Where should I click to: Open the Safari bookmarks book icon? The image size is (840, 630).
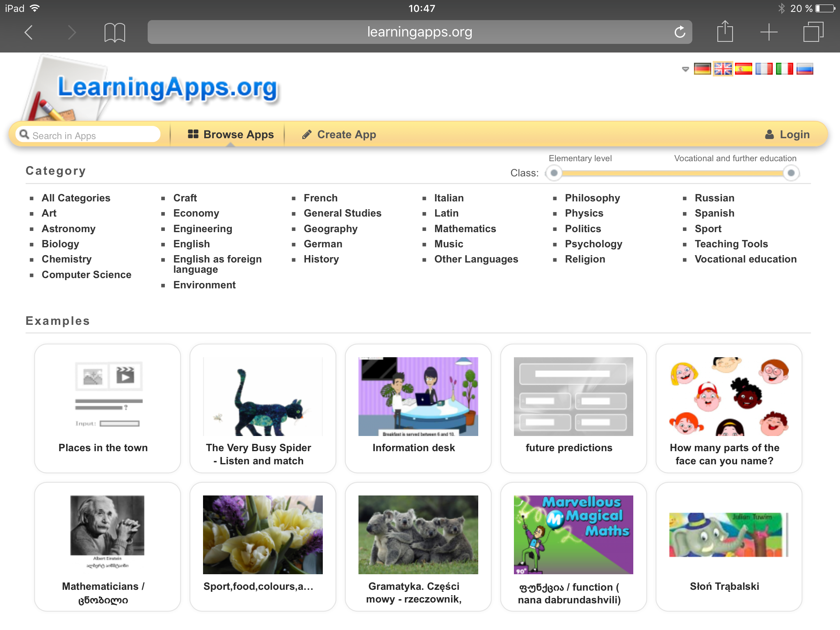pos(114,32)
